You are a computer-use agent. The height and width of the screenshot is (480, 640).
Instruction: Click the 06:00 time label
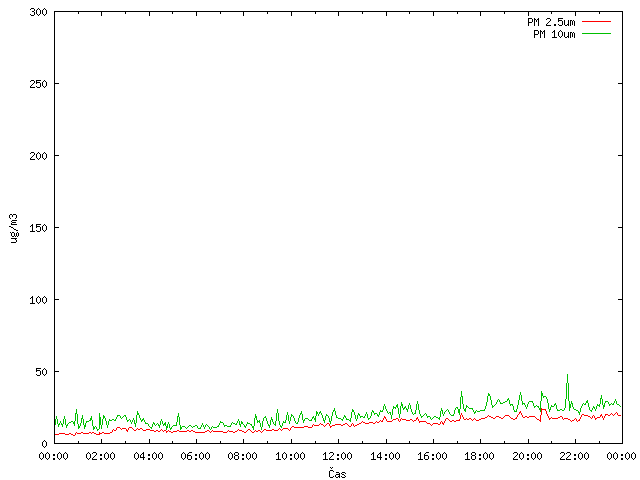(196, 456)
